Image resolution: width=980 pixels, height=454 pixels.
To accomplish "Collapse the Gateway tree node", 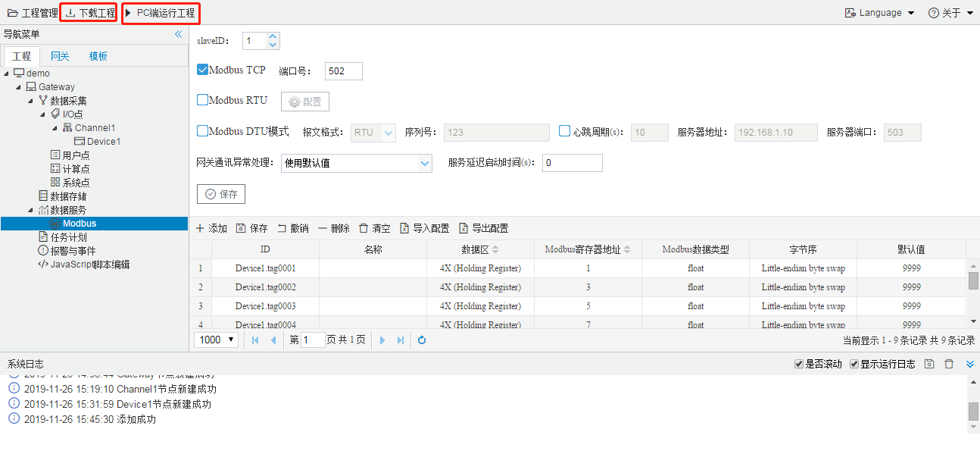I will pos(18,87).
